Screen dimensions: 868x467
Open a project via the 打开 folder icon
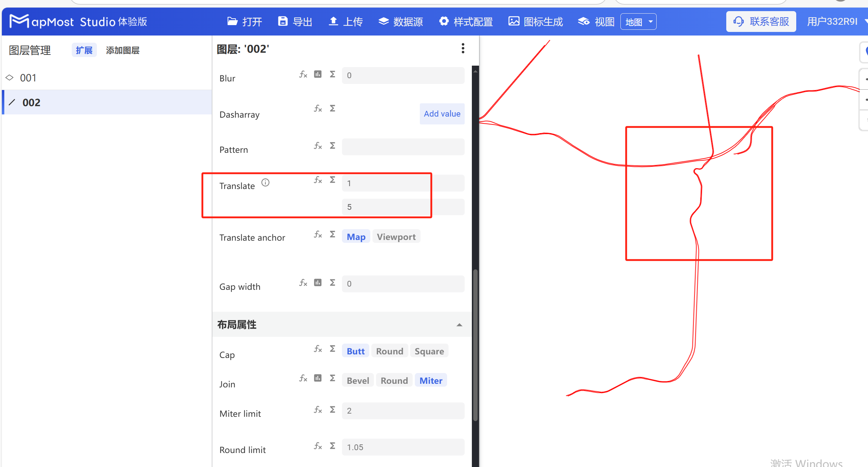[244, 22]
